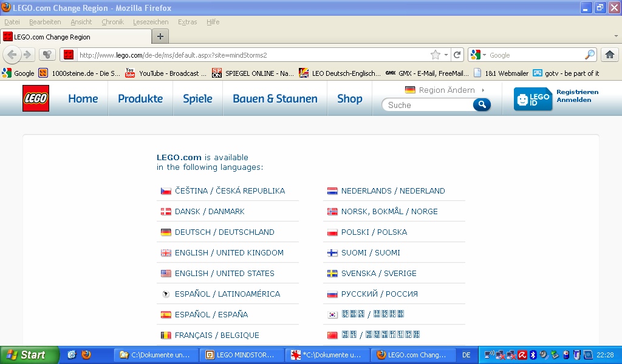This screenshot has width=622, height=364.
Task: Open the GMX E-Mail bookmark
Action: [427, 73]
